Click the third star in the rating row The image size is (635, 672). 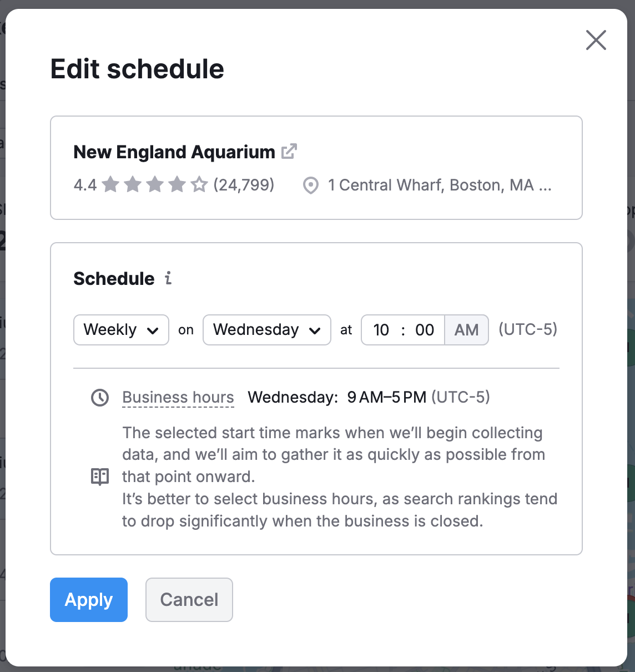click(154, 184)
